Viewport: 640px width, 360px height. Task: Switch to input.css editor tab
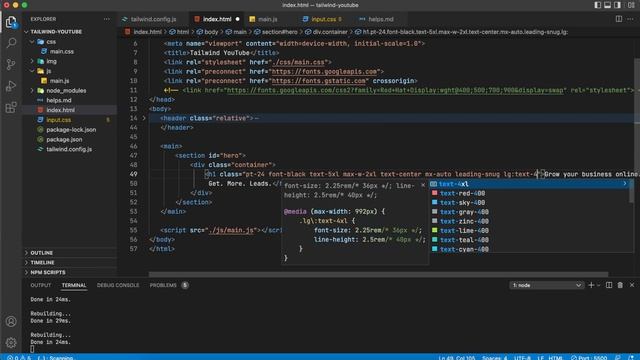(324, 19)
